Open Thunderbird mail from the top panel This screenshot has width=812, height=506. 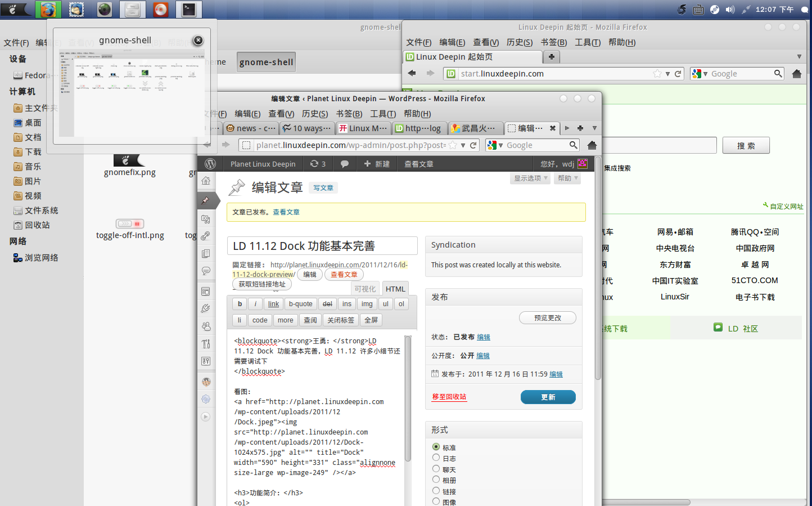(76, 9)
